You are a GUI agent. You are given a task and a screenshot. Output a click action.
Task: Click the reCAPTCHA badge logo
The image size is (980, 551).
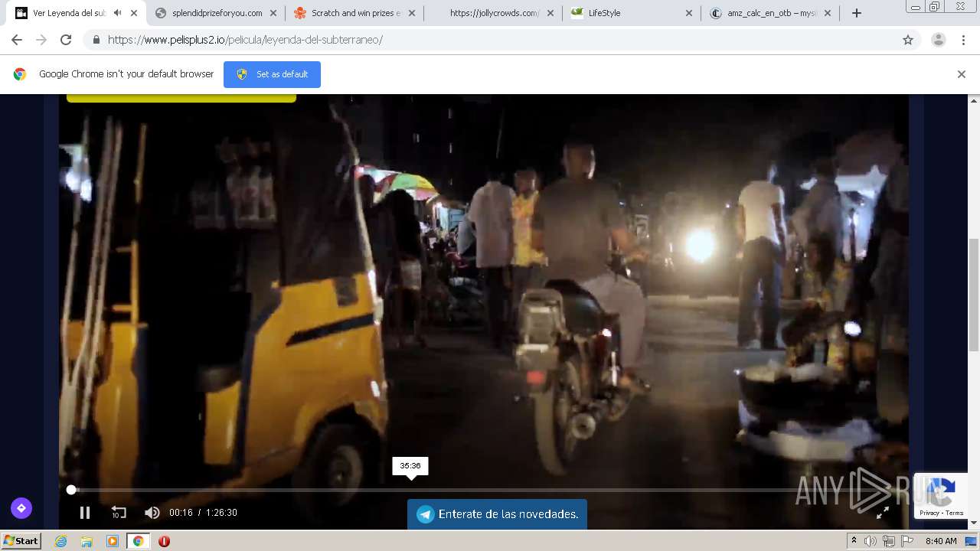941,491
